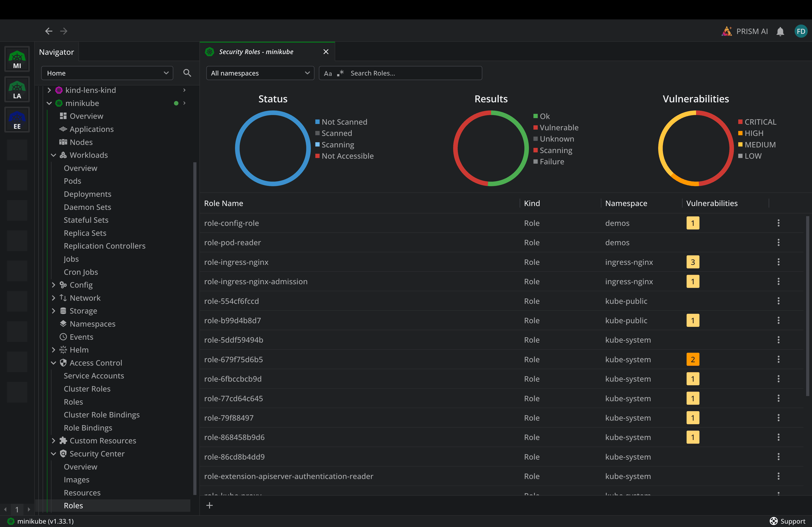Open the Navigator tab
This screenshot has width=812, height=527.
[56, 52]
